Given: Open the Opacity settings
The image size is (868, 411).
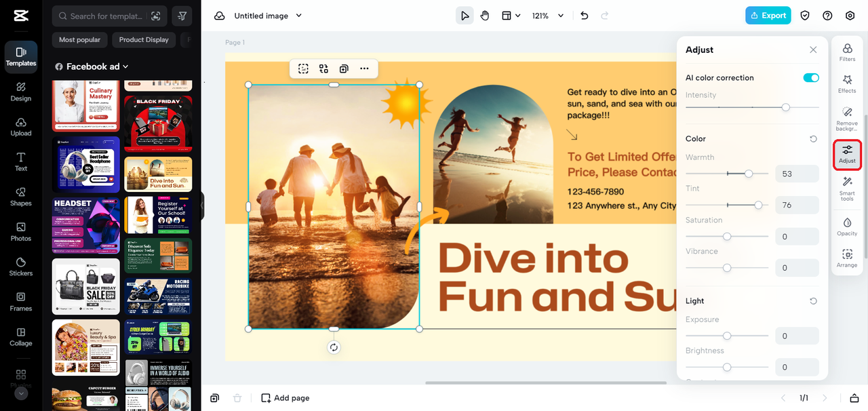Looking at the screenshot, I should 847,227.
